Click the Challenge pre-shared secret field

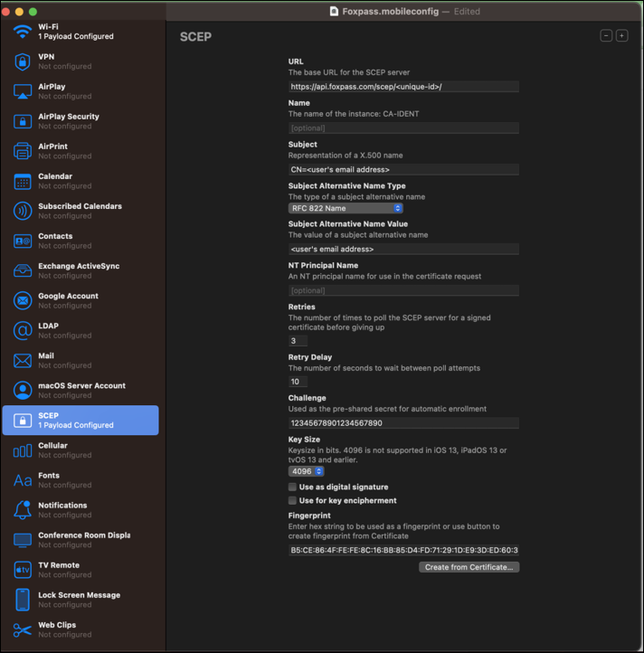tap(403, 422)
